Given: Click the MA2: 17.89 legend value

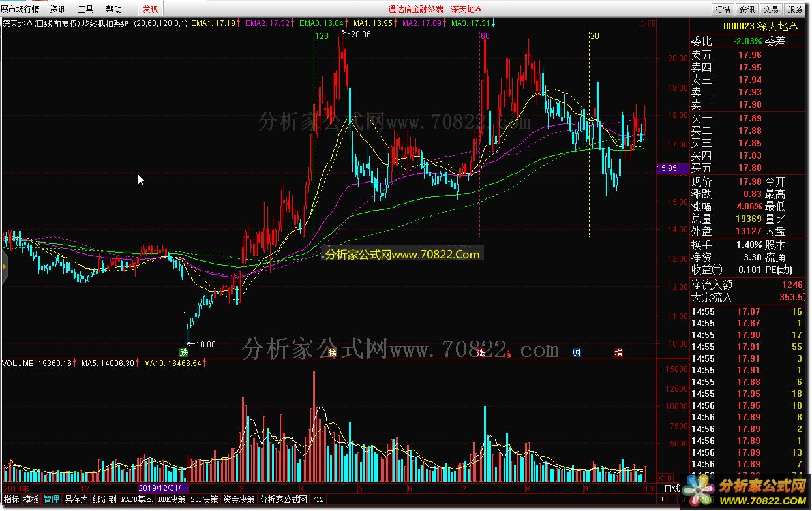Looking at the screenshot, I should click(x=422, y=23).
